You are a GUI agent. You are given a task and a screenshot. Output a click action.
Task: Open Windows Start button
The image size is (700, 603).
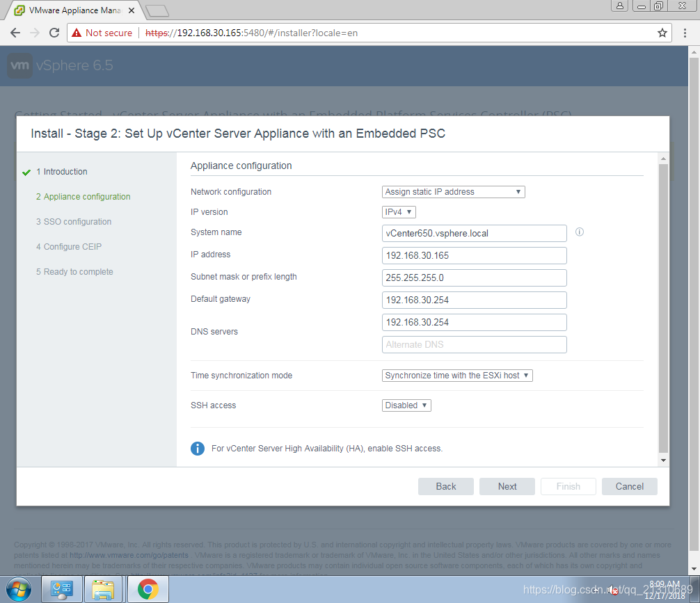coord(18,590)
